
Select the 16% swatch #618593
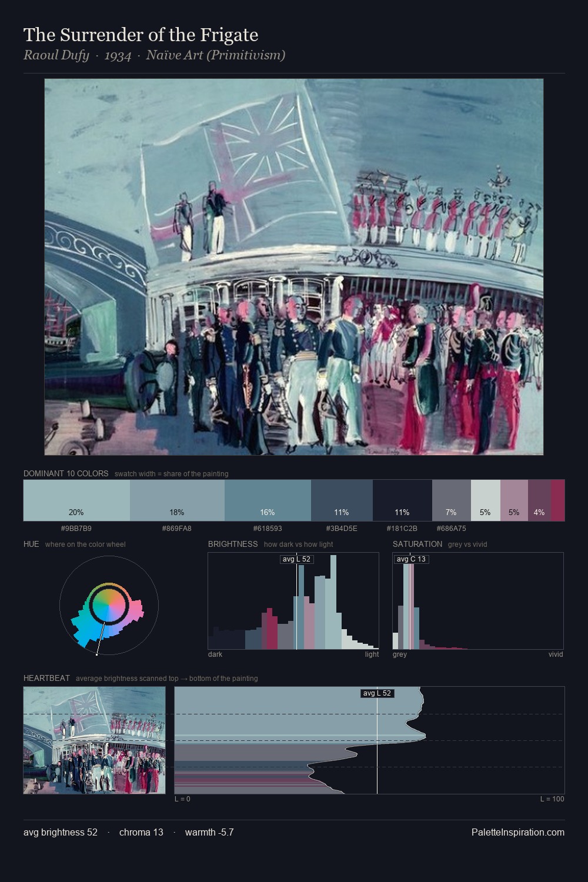coord(268,500)
